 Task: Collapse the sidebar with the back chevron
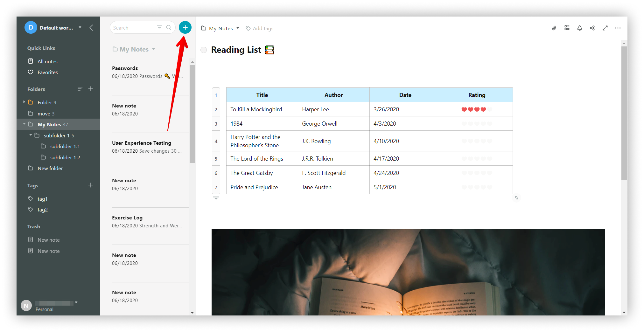point(91,28)
